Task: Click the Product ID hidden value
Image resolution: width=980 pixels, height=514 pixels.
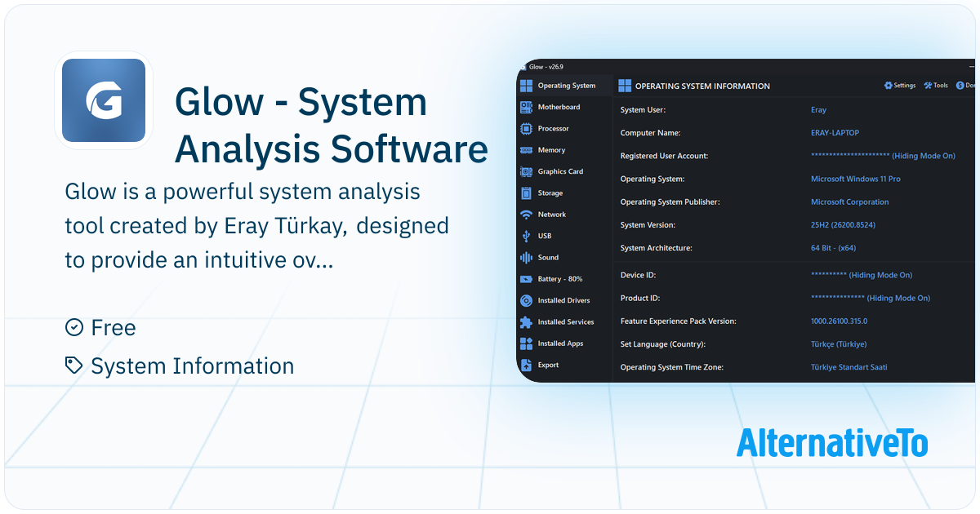Action: pos(871,298)
